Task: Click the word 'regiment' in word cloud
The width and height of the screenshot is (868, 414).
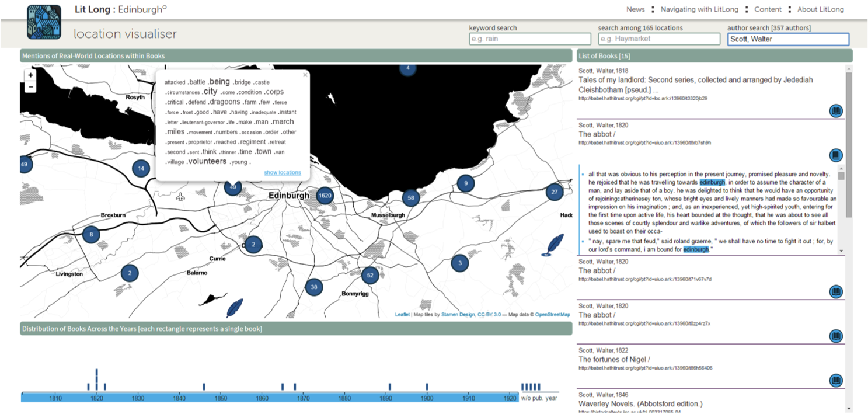Action: tap(253, 142)
